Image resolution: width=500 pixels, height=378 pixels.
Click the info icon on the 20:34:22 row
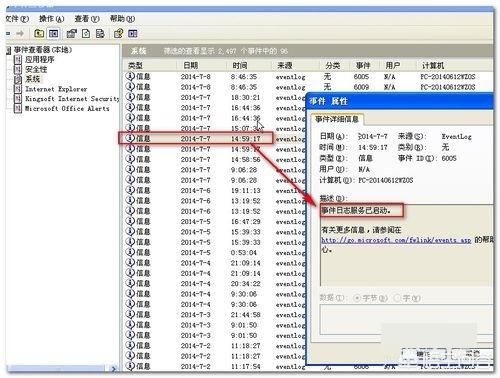(x=130, y=283)
